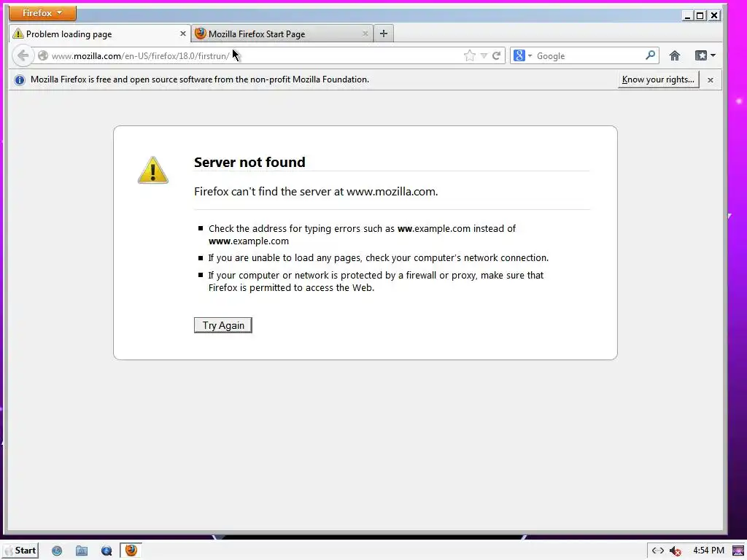Open the blue magnifier taskbar icon
747x560 pixels.
click(x=107, y=551)
